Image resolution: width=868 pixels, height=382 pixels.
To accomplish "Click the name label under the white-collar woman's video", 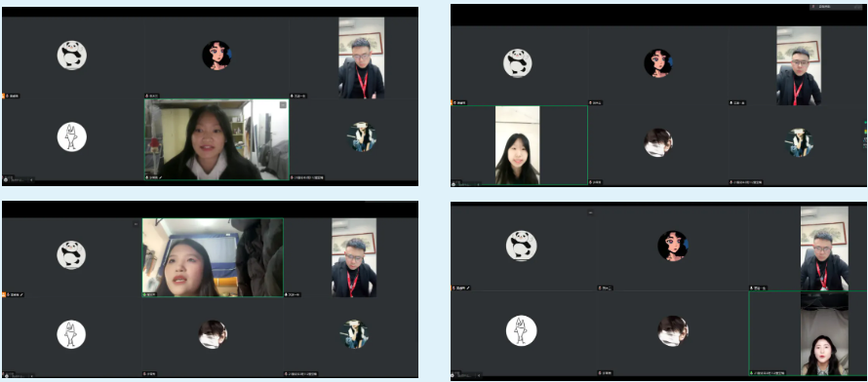I will [x=154, y=177].
